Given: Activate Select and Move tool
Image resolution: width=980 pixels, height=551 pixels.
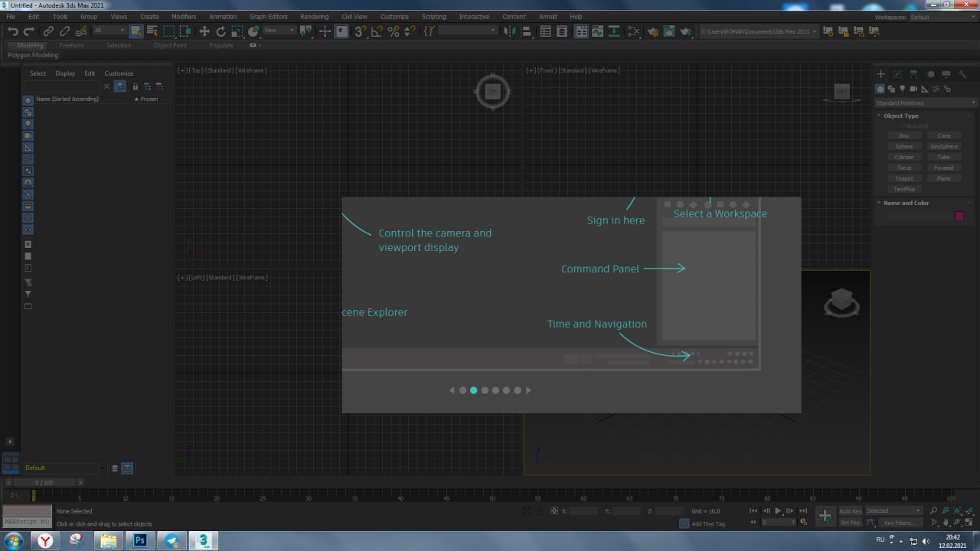Looking at the screenshot, I should 204,31.
